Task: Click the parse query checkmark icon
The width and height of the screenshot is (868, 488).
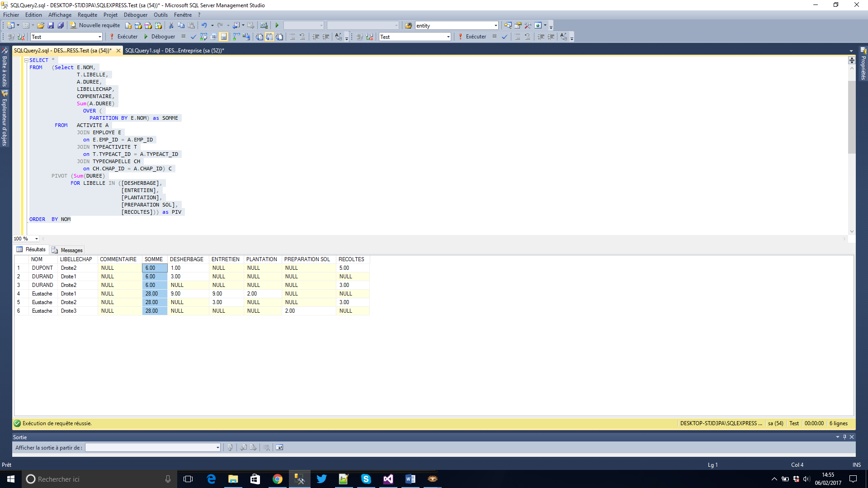Action: click(x=193, y=37)
